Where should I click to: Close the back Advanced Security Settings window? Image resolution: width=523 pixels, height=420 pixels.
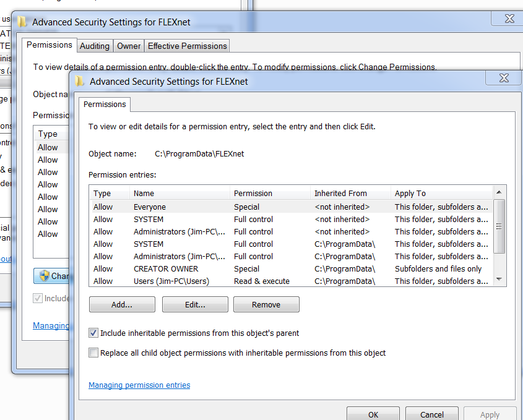tap(509, 19)
